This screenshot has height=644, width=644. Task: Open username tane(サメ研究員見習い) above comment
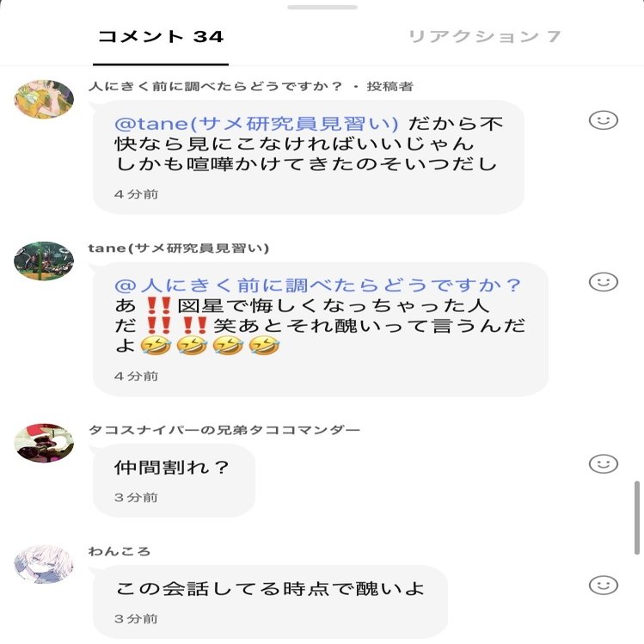point(179,248)
